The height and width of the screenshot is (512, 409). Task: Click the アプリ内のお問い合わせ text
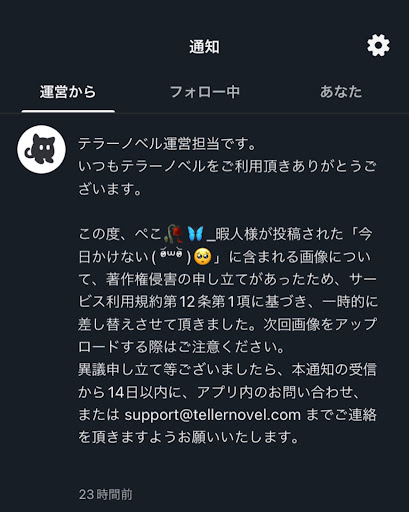pyautogui.click(x=275, y=392)
